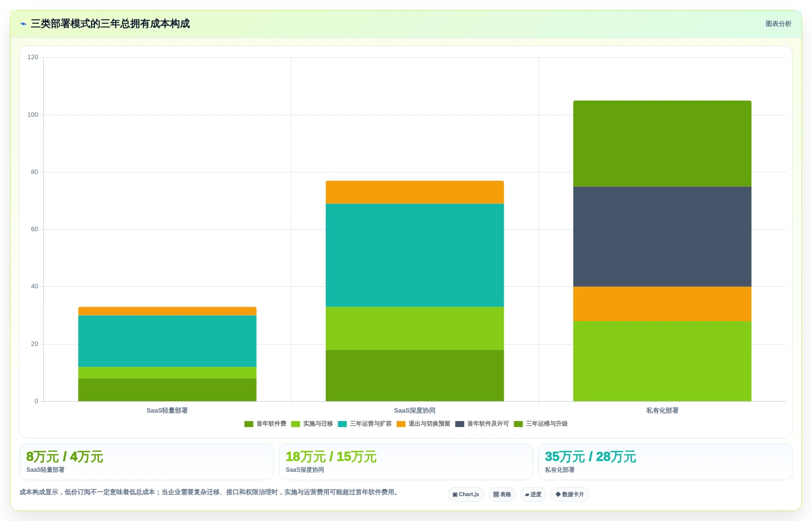This screenshot has height=521, width=812.
Task: Click the thin orange top of SaaS轻量部署 bar
Action: 167,311
